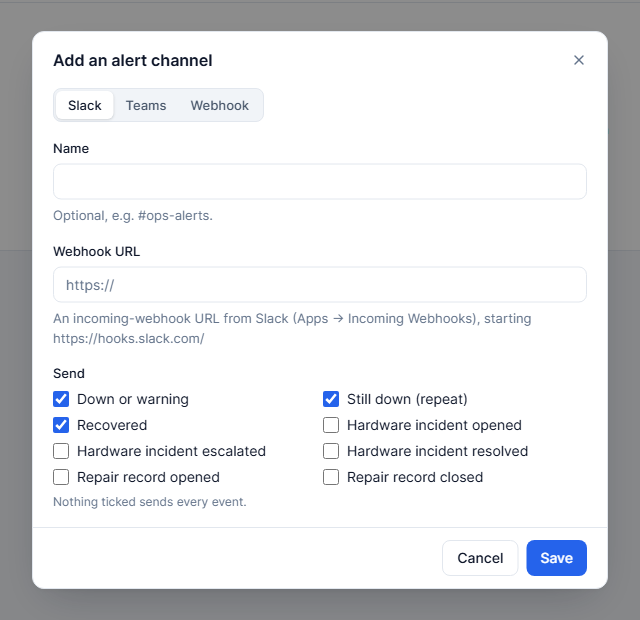Viewport: 640px width, 620px height.
Task: Enable Hardware incident opened
Action: 331,425
